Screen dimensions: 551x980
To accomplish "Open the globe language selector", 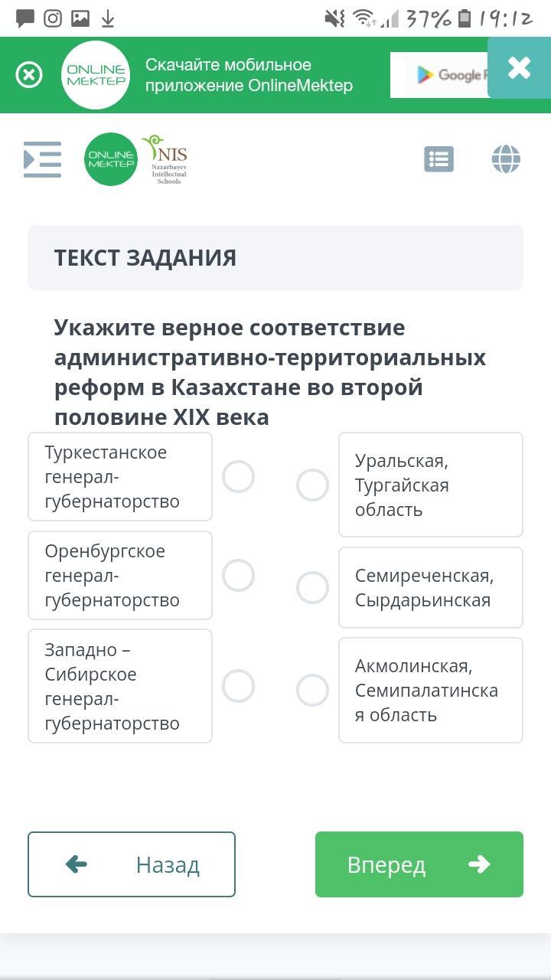I will coord(506,159).
